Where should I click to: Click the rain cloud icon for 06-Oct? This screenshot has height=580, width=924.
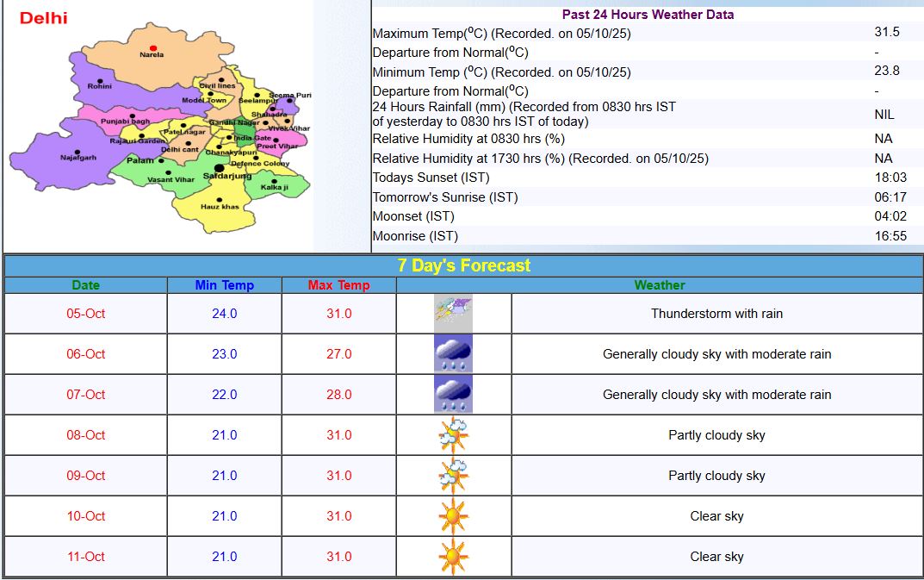[x=453, y=353]
